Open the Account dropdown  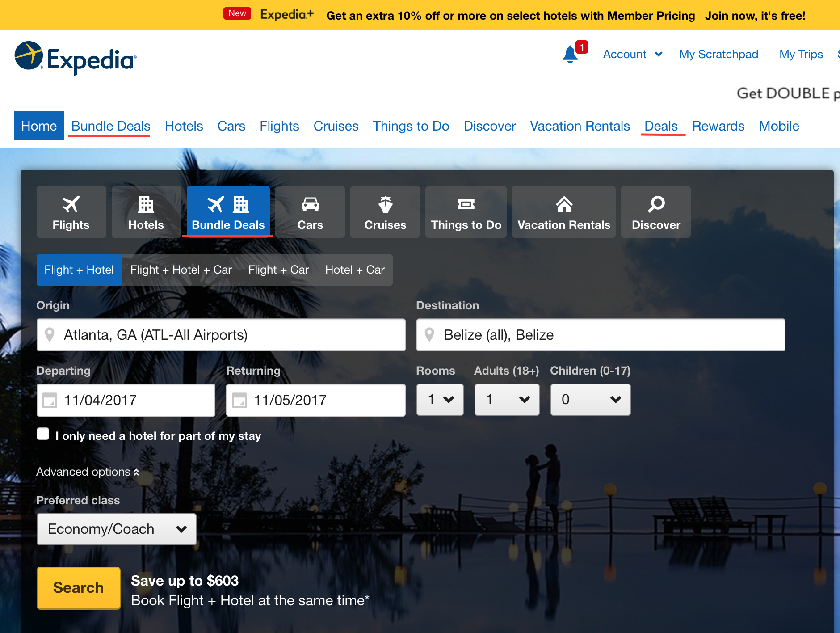pos(632,54)
